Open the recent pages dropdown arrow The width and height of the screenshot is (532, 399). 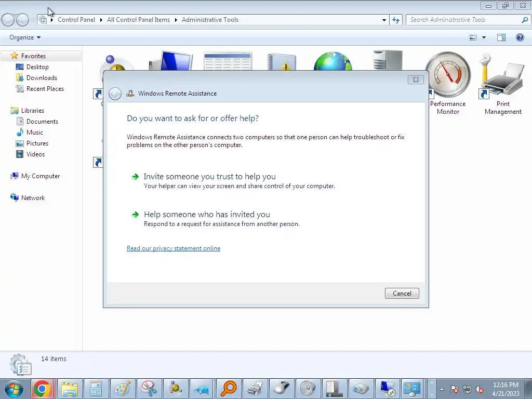pyautogui.click(x=33, y=20)
